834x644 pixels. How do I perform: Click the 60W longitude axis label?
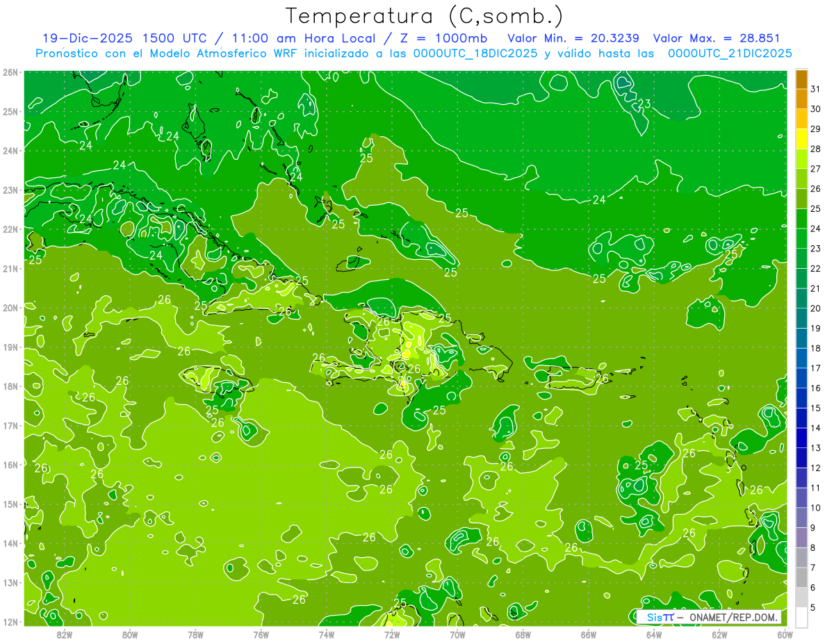point(785,634)
